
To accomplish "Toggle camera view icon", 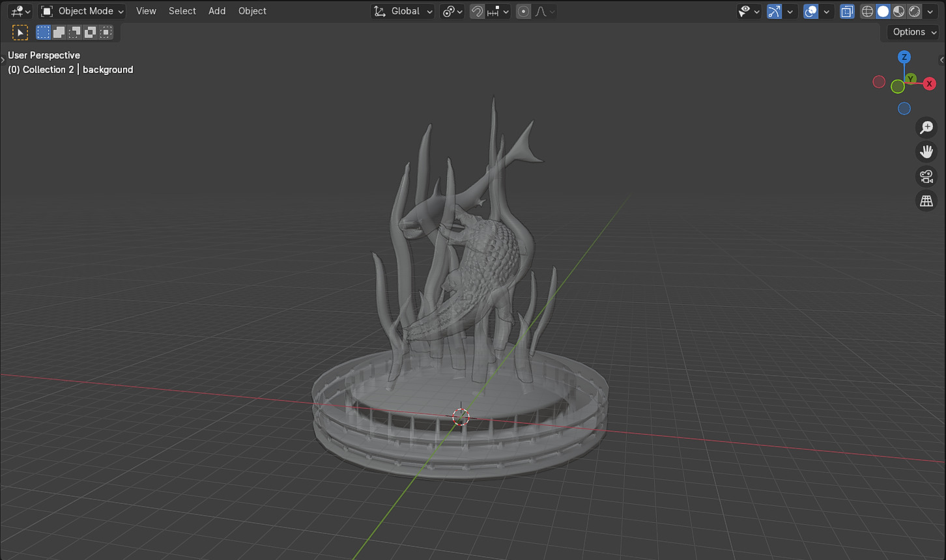I will [x=926, y=176].
